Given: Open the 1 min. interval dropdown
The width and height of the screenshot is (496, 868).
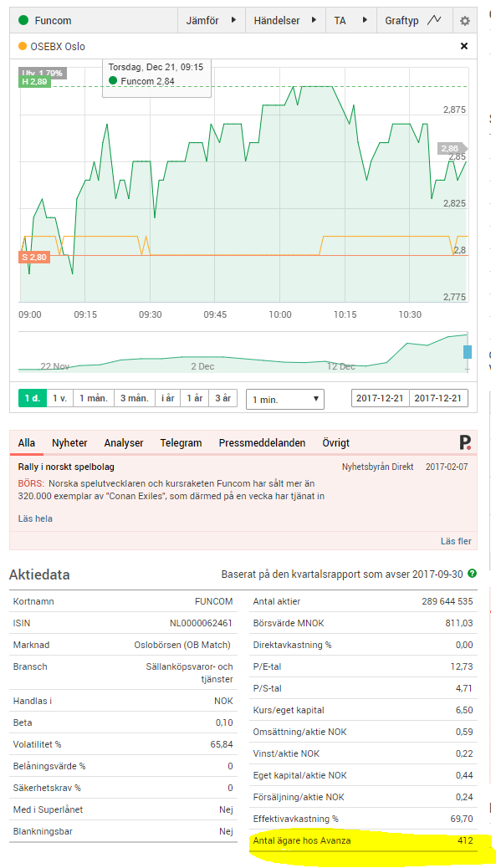Looking at the screenshot, I should click(285, 399).
